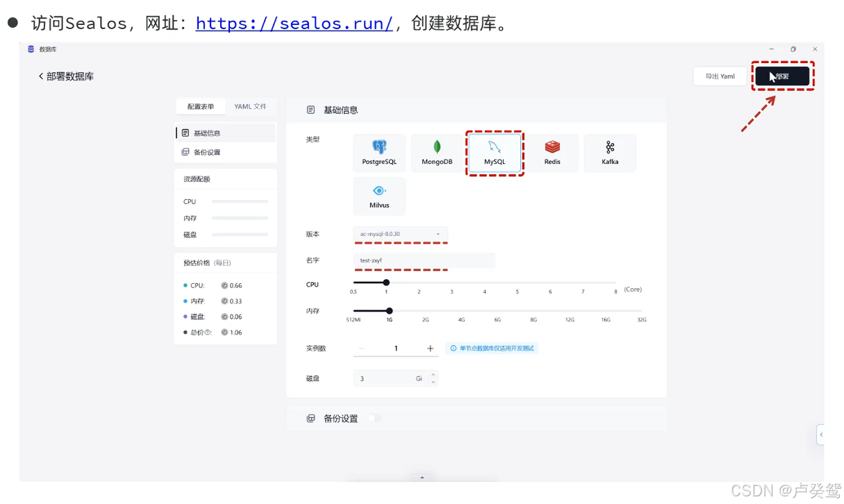Open the 版本 ac-mysql-8.0.30 dropdown
Viewport: 844px width, 504px height.
(400, 234)
